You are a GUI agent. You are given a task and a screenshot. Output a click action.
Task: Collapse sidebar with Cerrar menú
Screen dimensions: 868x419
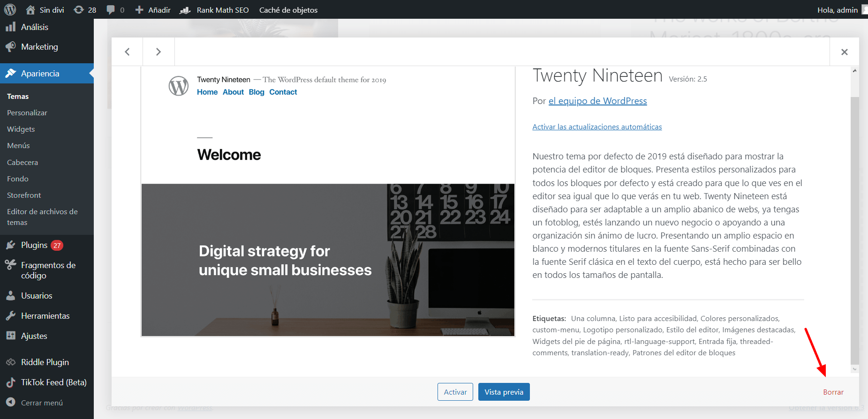click(47, 403)
